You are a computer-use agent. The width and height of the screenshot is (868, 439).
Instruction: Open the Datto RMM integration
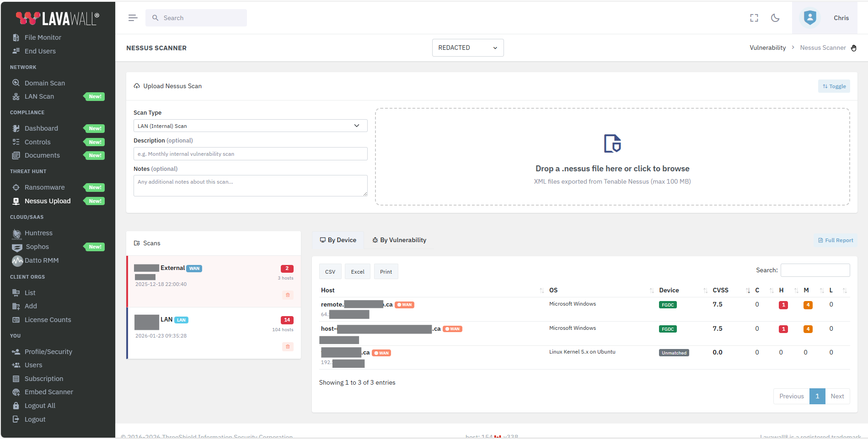click(x=41, y=260)
